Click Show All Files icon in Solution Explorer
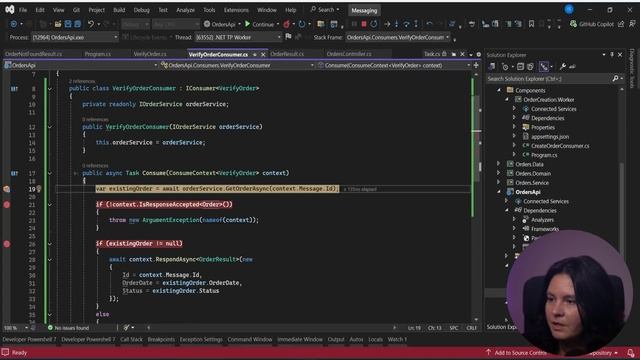The image size is (640, 360). (530, 67)
